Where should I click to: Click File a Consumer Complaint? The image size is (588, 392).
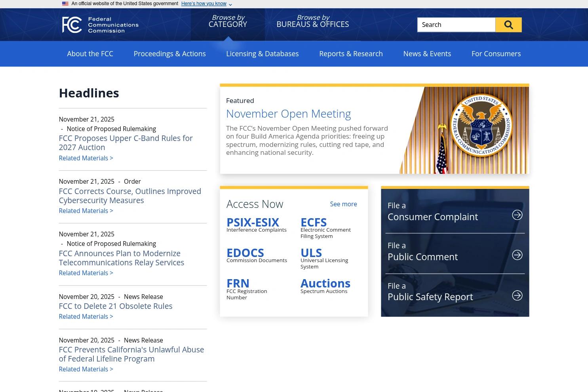pyautogui.click(x=455, y=212)
